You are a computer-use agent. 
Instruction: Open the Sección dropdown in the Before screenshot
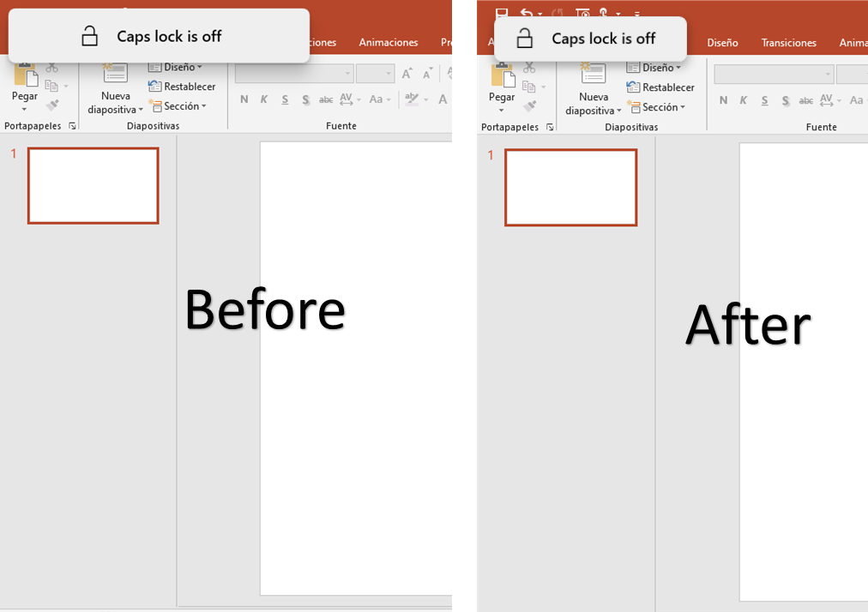coord(178,106)
